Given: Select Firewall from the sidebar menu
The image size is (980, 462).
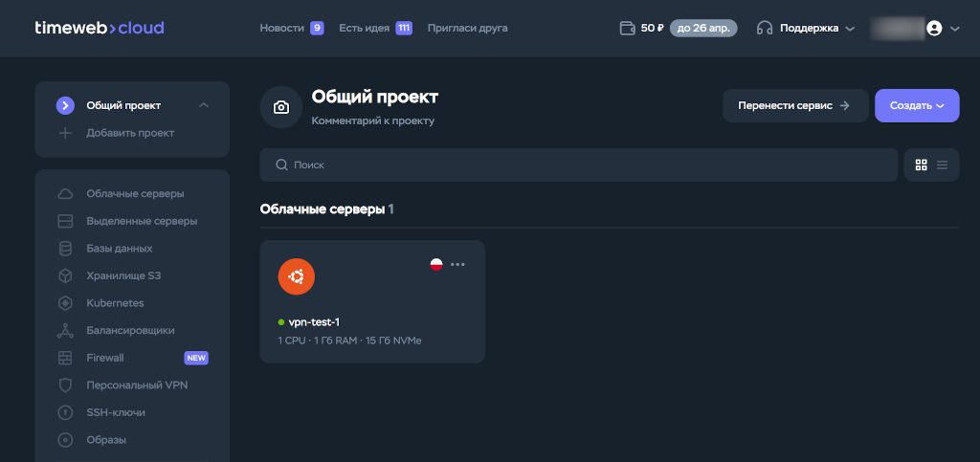Looking at the screenshot, I should [105, 358].
